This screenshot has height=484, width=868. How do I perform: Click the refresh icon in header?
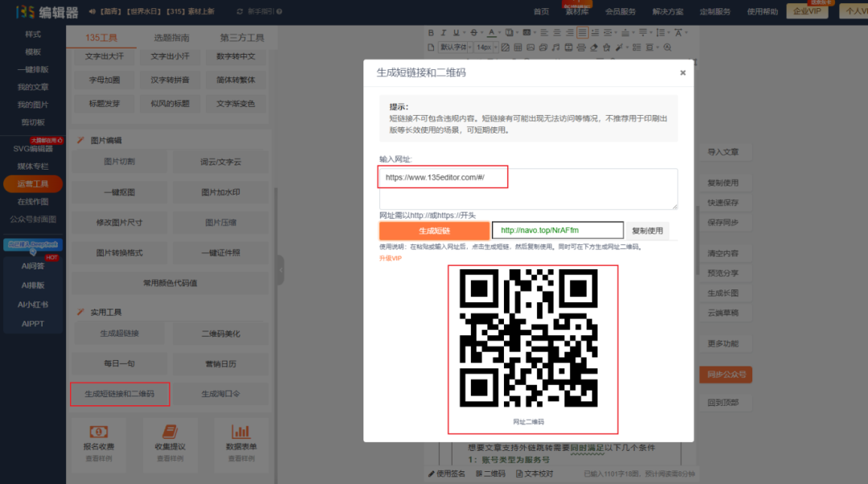click(240, 11)
